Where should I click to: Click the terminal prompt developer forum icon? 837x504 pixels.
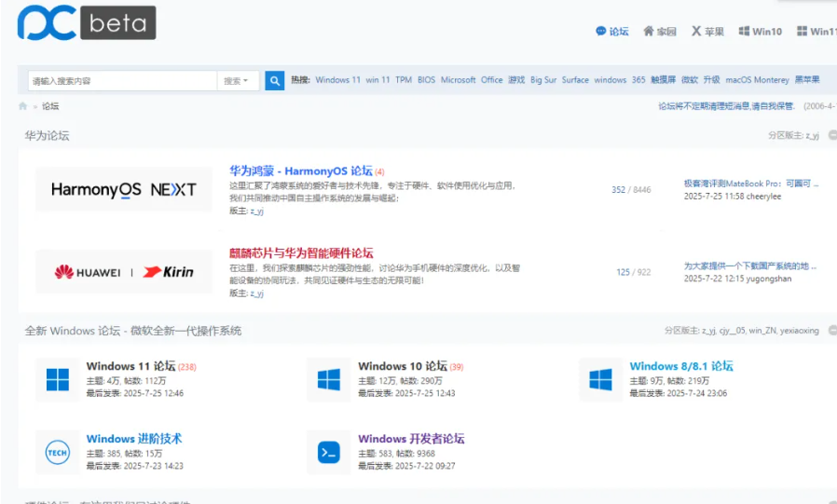tap(329, 452)
